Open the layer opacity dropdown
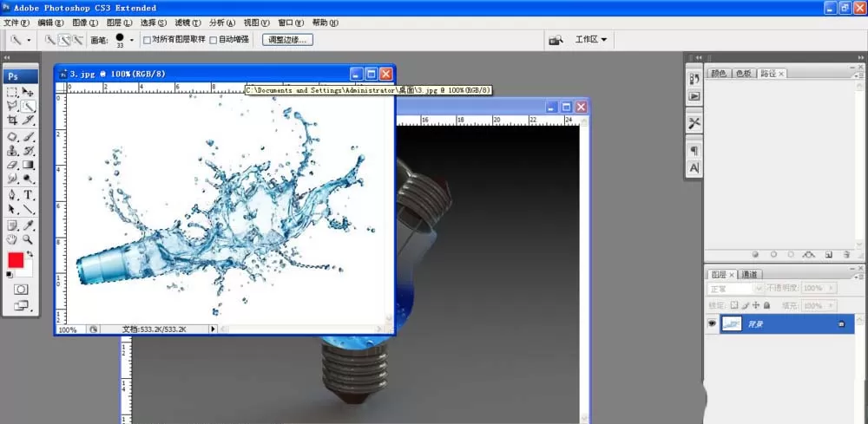Image resolution: width=868 pixels, height=424 pixels. (x=831, y=289)
